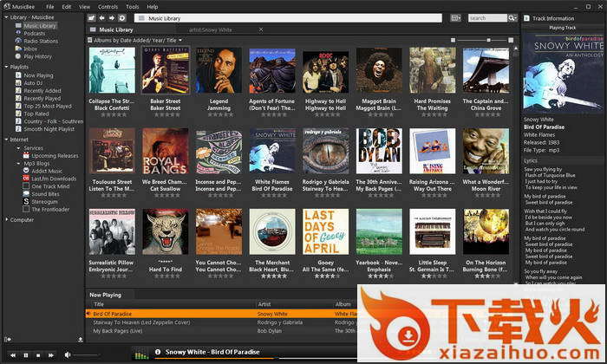The height and width of the screenshot is (364, 607).
Task: Open the panel layout icon beside search
Action: [x=455, y=18]
